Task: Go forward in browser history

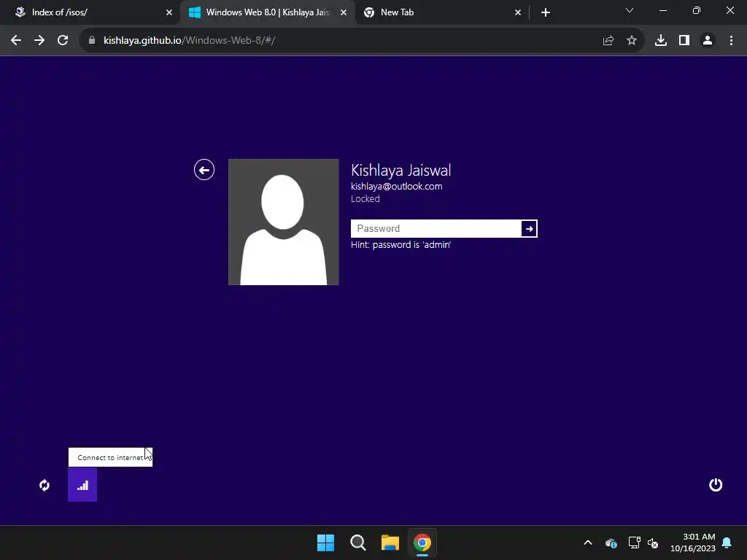Action: coord(39,41)
